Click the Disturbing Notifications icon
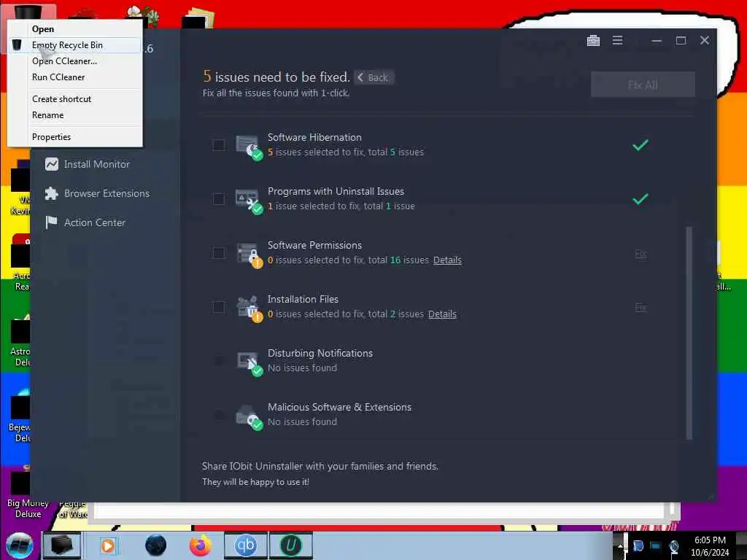Viewport: 747px width, 560px height. (x=249, y=363)
